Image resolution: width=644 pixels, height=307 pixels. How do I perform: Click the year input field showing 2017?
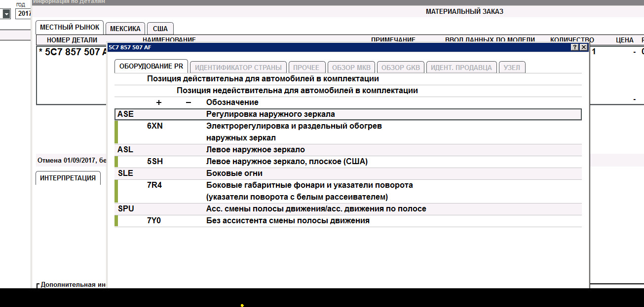23,14
